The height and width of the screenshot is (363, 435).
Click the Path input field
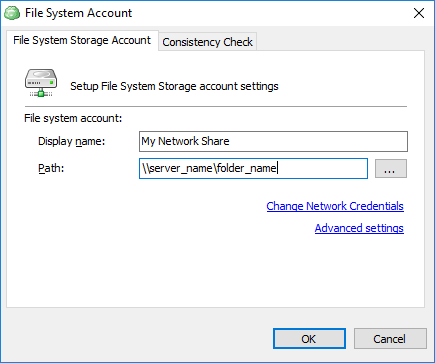click(x=253, y=168)
